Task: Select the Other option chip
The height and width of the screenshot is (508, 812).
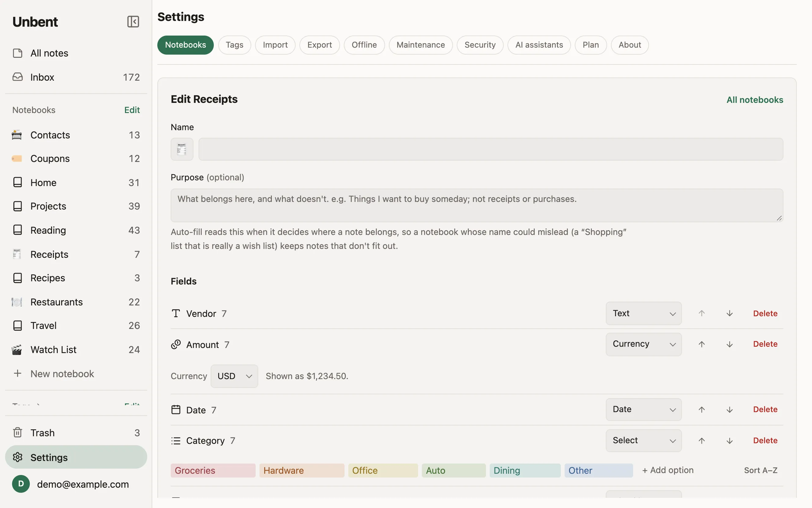Action: [x=599, y=470]
